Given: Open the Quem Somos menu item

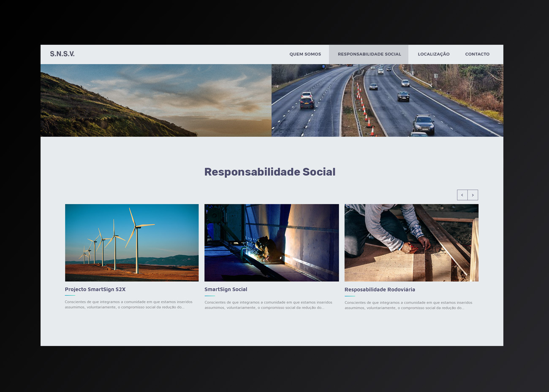Looking at the screenshot, I should click(305, 54).
